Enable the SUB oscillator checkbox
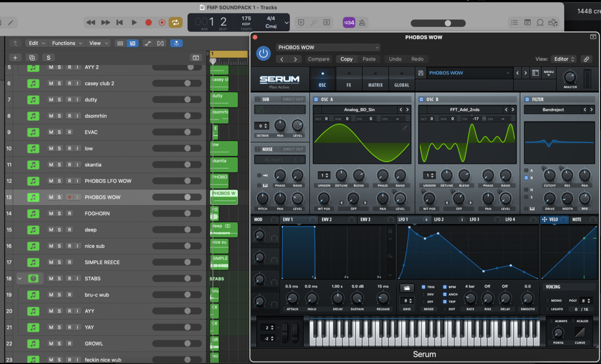The image size is (601, 364). coord(257,99)
